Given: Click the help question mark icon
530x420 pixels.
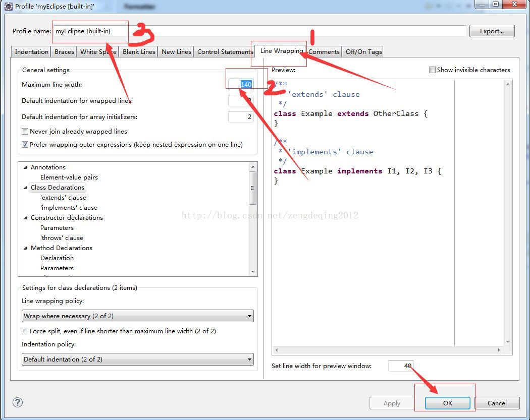Looking at the screenshot, I should point(18,402).
